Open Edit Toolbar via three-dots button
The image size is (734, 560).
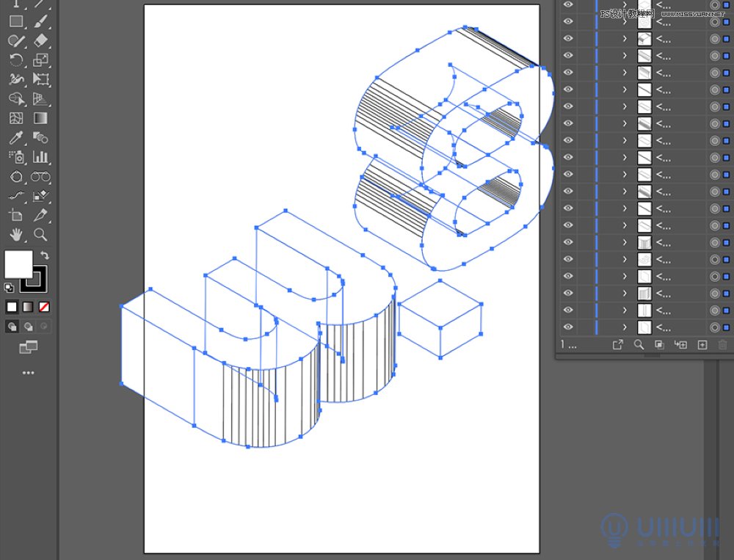pyautogui.click(x=28, y=373)
